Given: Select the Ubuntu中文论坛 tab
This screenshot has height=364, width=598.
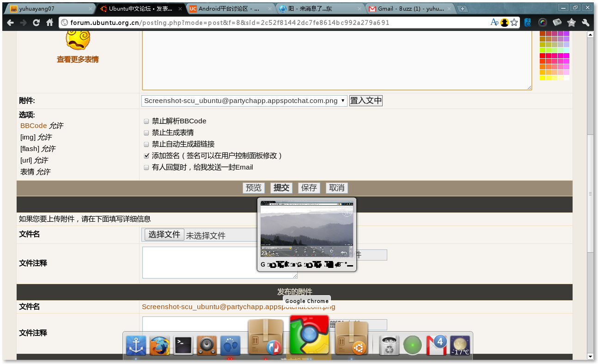Looking at the screenshot, I should pyautogui.click(x=141, y=9).
